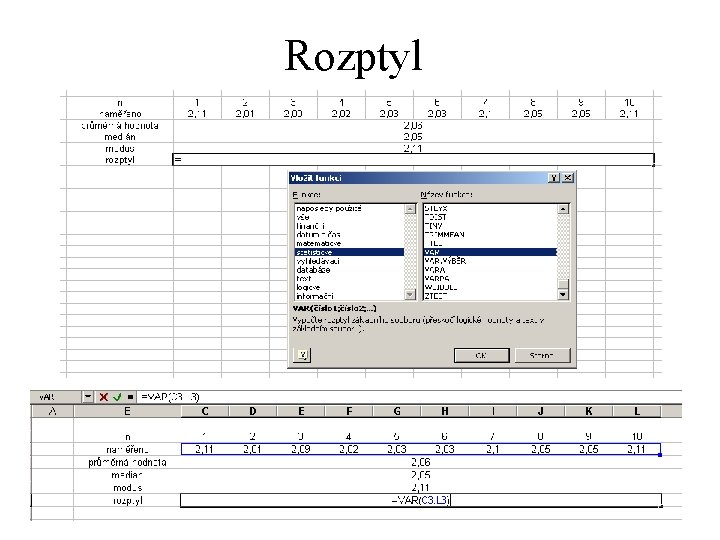Screen dimensions: 720x540
Task: Click the black square icon beside the green checkmark
Action: coord(130,397)
